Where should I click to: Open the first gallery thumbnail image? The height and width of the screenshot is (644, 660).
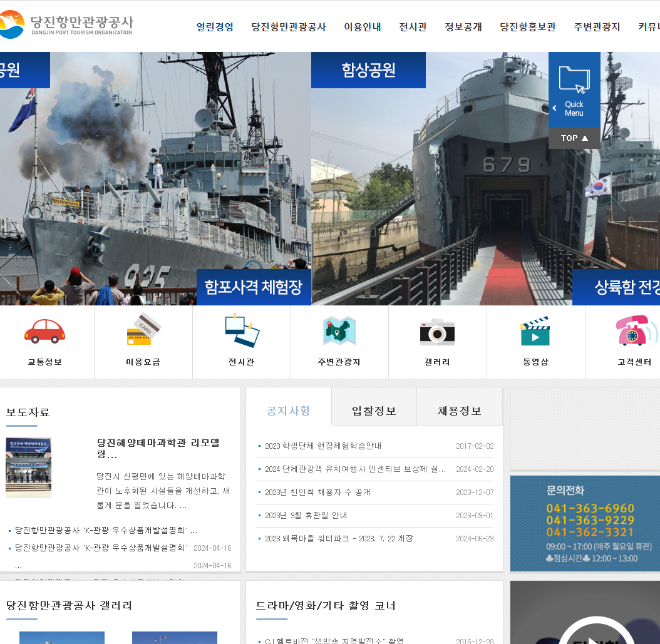coord(62,638)
